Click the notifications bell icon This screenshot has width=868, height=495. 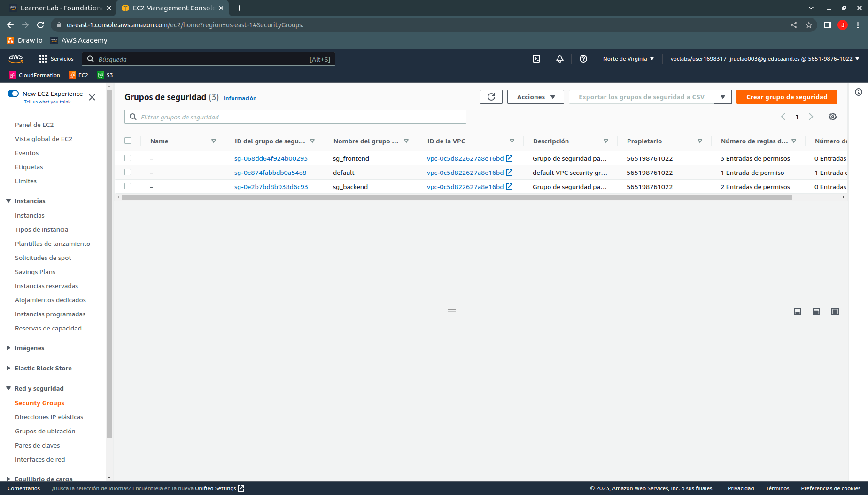pyautogui.click(x=559, y=59)
